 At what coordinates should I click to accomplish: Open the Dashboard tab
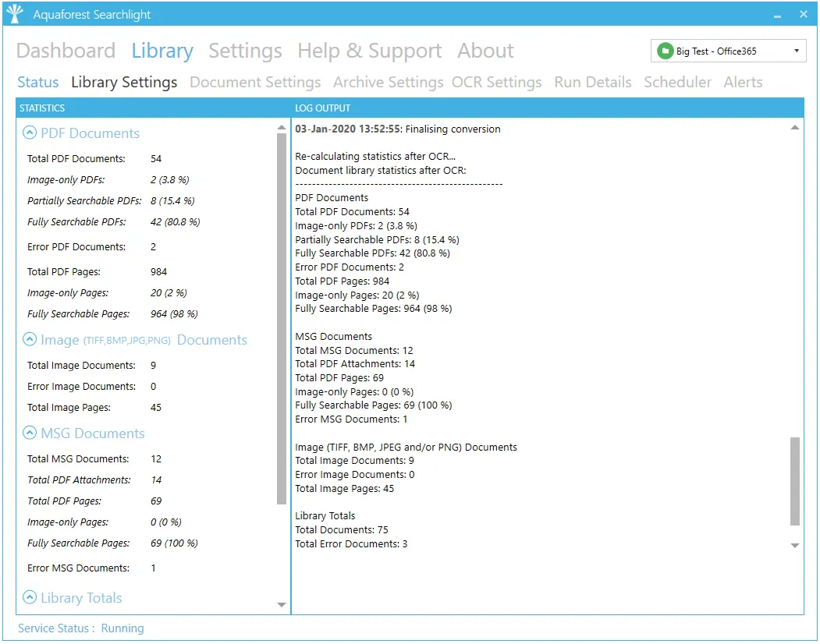pos(66,51)
